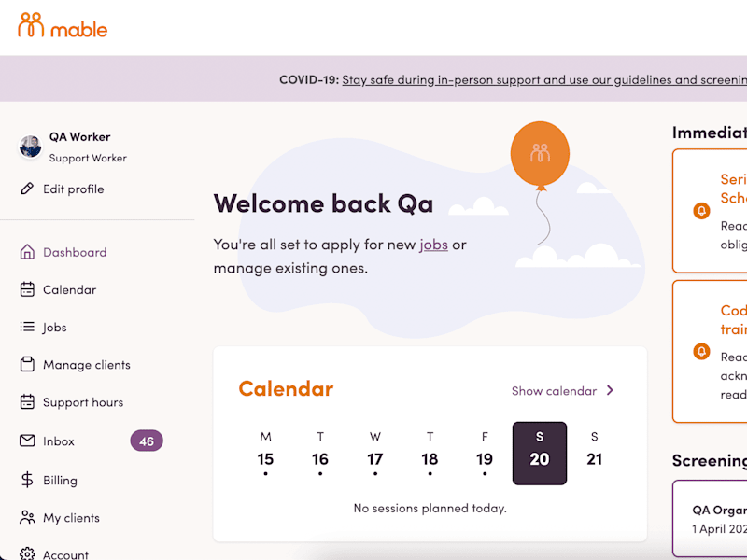The height and width of the screenshot is (560, 747).
Task: Click the Billing dollar icon
Action: click(x=27, y=480)
